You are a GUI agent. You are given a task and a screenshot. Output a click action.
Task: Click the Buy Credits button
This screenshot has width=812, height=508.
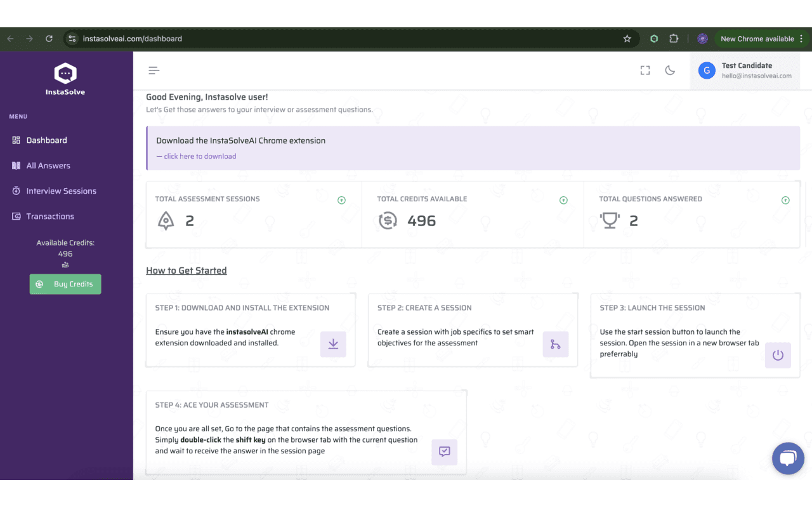tap(65, 284)
